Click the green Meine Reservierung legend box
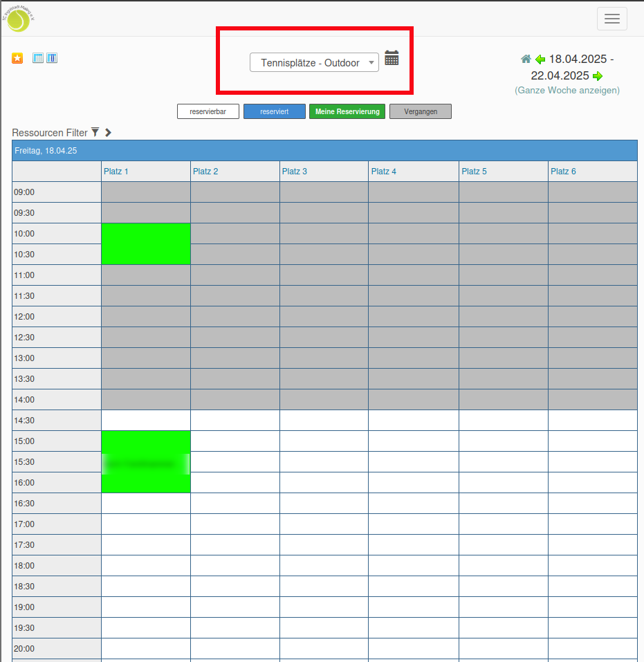644x662 pixels. tap(347, 111)
